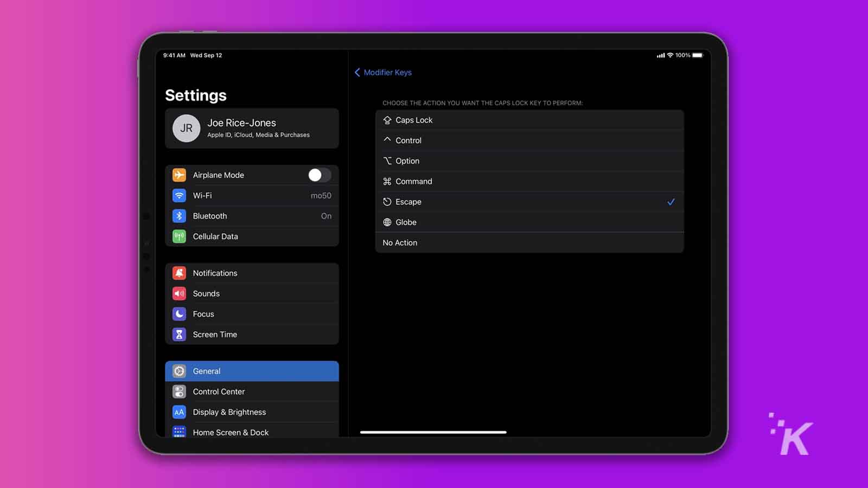Open Screen Time settings
This screenshot has height=488, width=868.
[252, 335]
